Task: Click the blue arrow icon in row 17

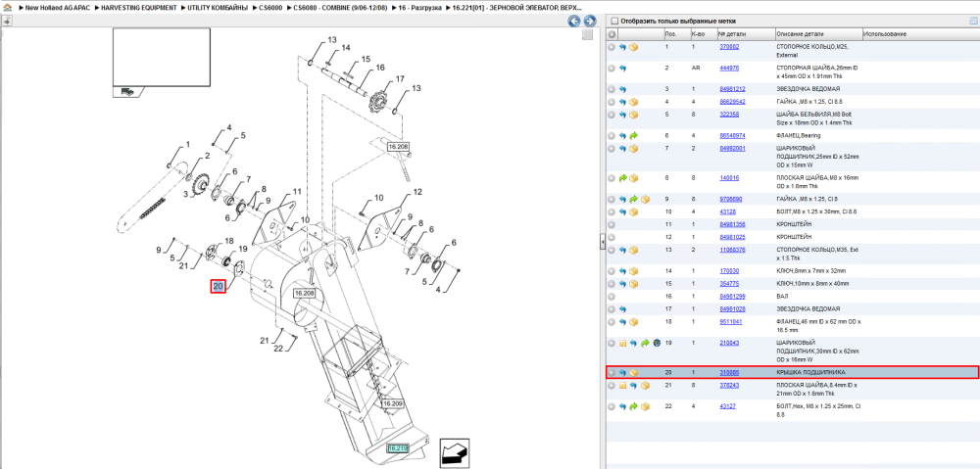Action: click(622, 308)
